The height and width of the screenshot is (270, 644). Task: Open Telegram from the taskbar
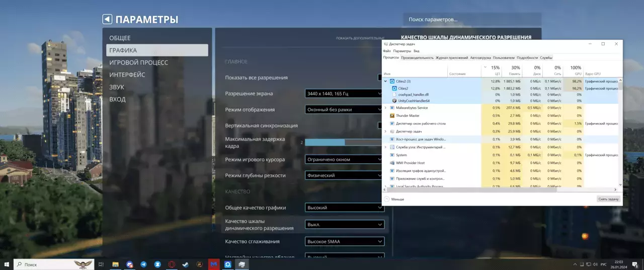point(143,264)
